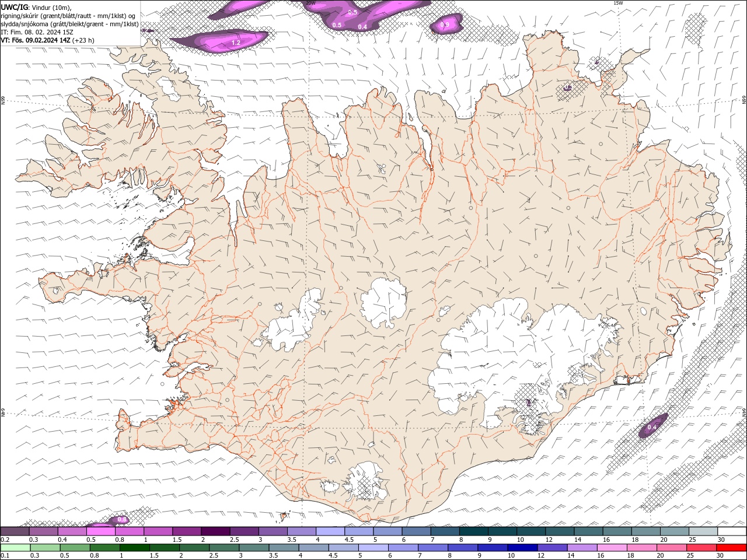
Task: Pick the deep navy blue swatch labeled 10 in lower scale
Action: (x=522, y=548)
